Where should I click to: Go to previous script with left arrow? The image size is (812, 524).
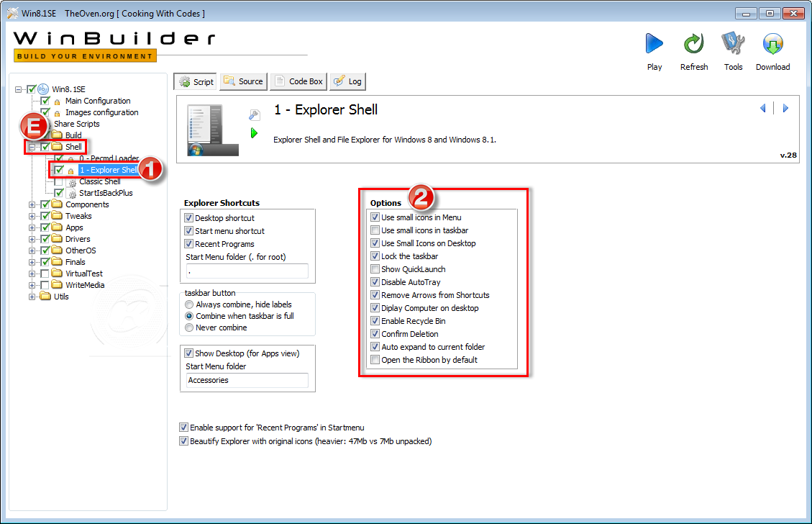[x=763, y=108]
